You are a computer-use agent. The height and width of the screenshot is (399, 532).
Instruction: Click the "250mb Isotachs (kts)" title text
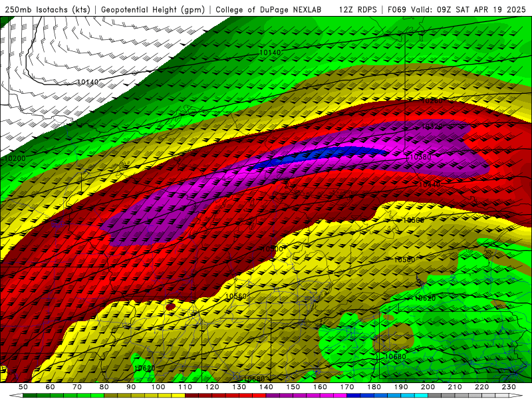click(47, 9)
